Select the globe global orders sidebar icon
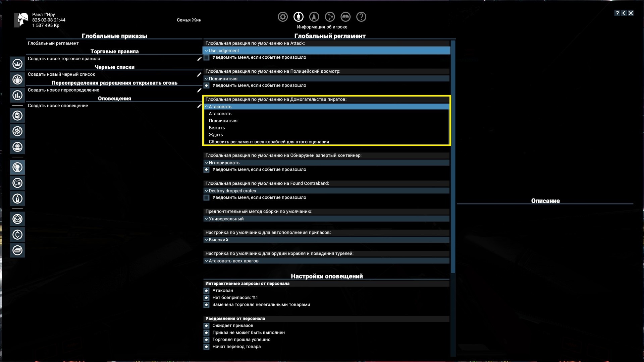644x362 pixels. [x=17, y=167]
